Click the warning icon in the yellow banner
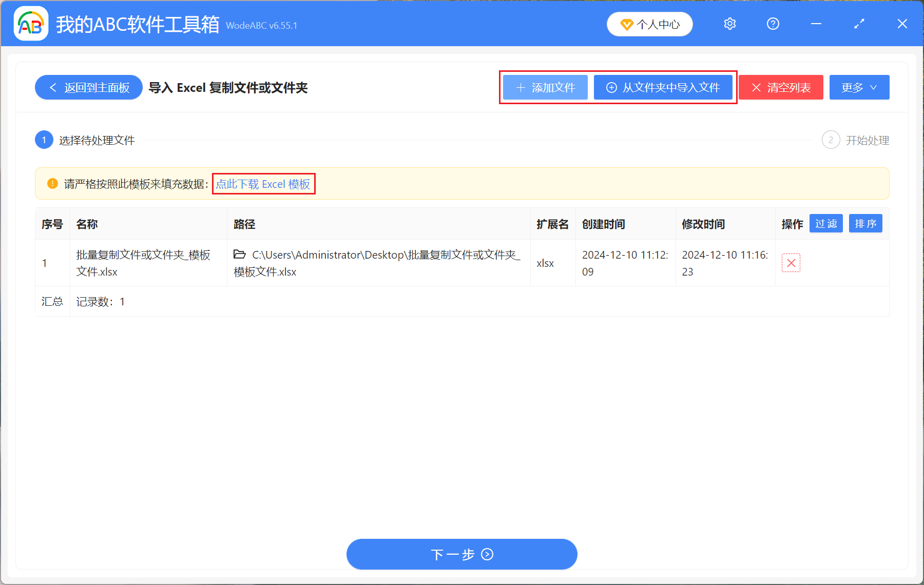 click(52, 183)
